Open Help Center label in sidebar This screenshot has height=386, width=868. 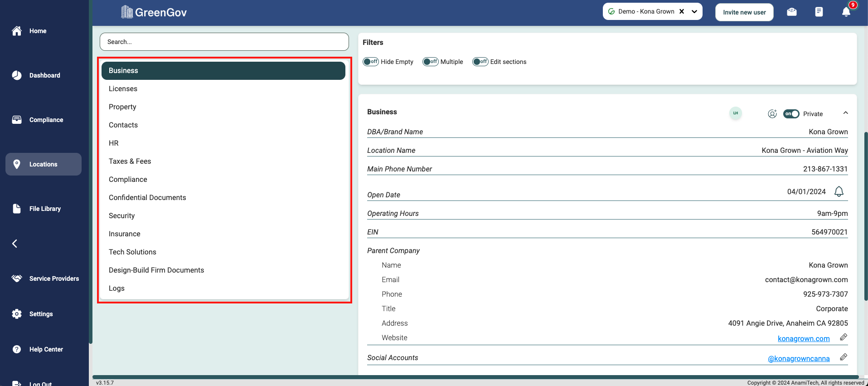46,349
